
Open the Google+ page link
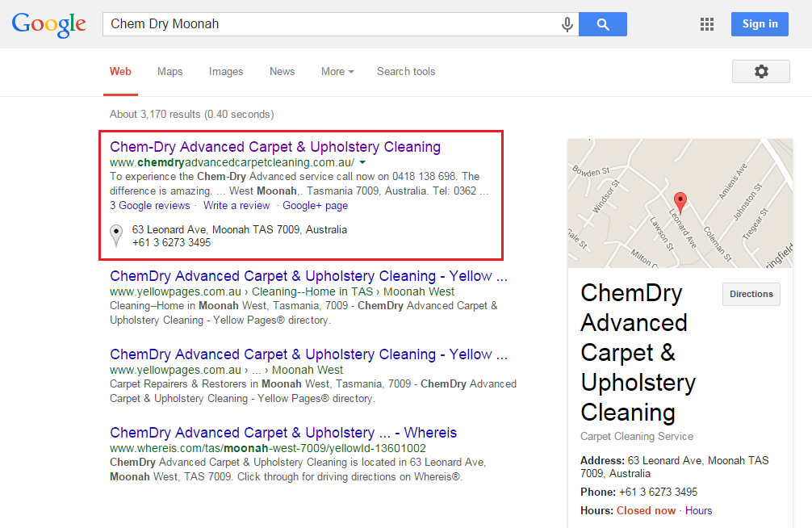pos(315,206)
